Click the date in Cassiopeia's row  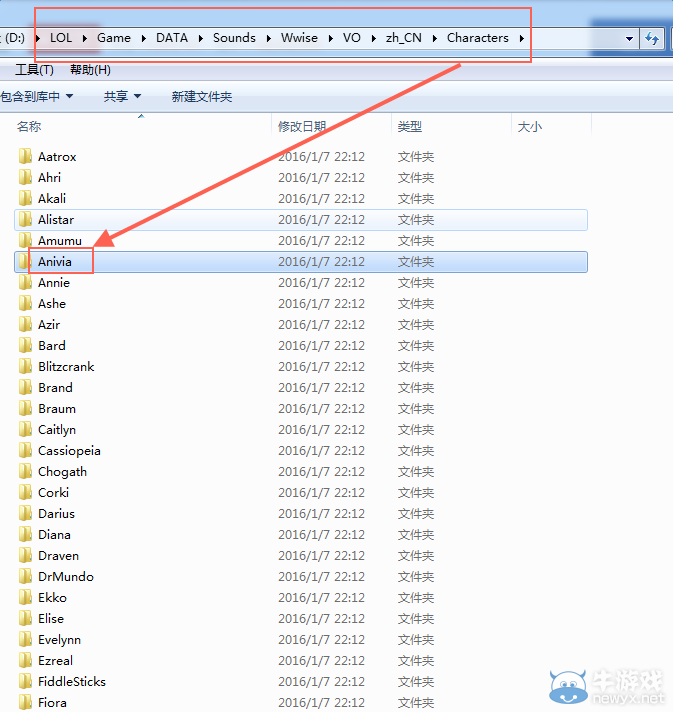click(322, 450)
